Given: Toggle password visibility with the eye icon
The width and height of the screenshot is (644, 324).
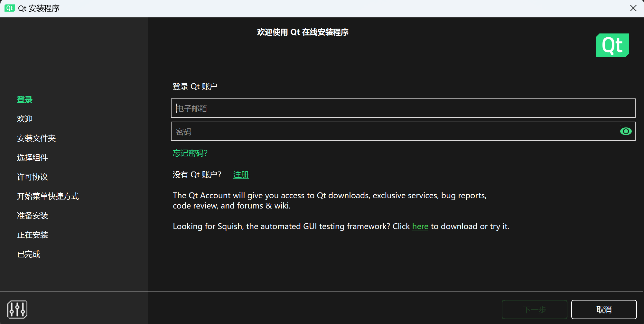Looking at the screenshot, I should (626, 131).
